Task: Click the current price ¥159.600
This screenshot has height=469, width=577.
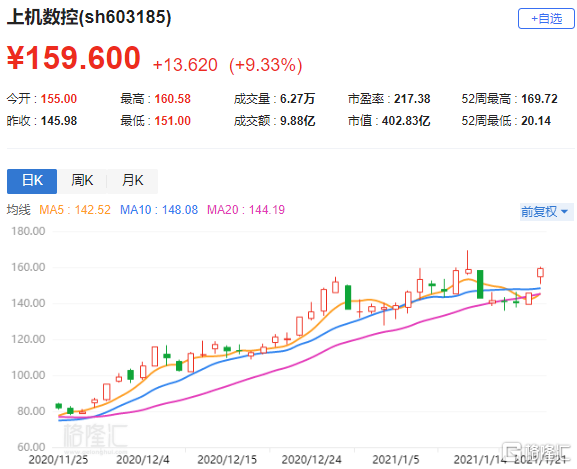Action: point(74,58)
